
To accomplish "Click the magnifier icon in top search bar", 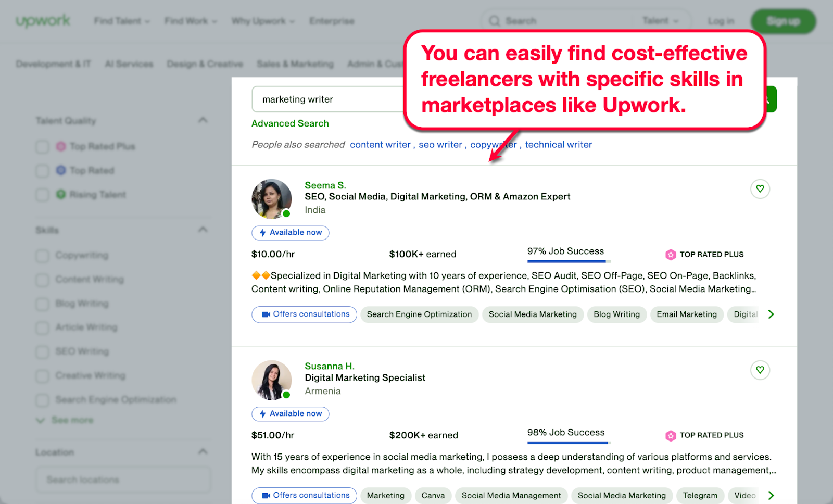I will (x=494, y=21).
